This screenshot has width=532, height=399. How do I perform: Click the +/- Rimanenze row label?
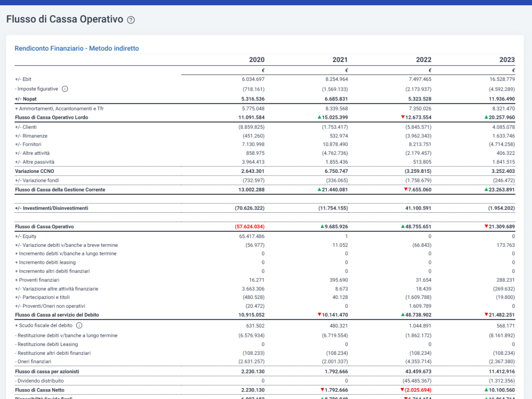(31, 136)
